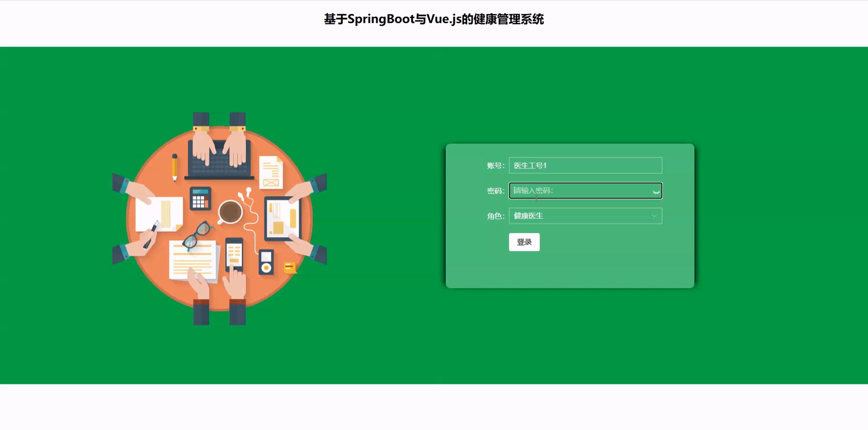The image size is (868, 430).
Task: Click the smartphone in the illustration
Action: point(234,254)
